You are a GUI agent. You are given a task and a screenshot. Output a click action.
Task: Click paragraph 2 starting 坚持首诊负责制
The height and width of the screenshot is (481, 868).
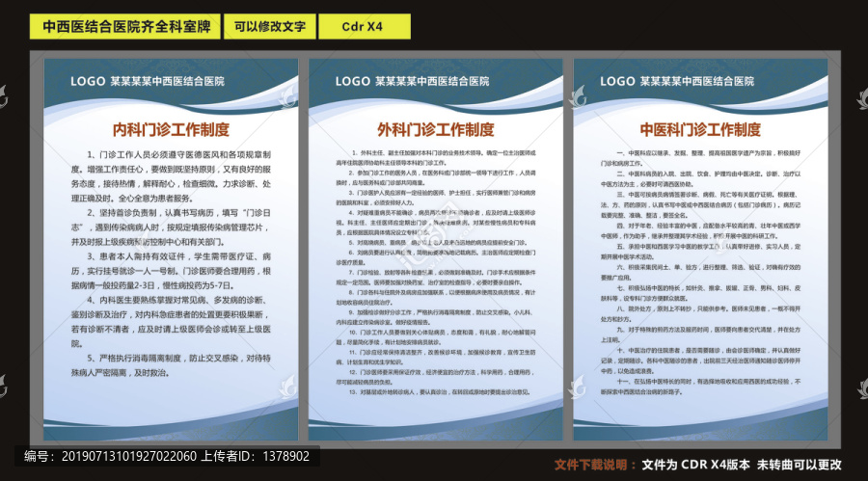171,227
